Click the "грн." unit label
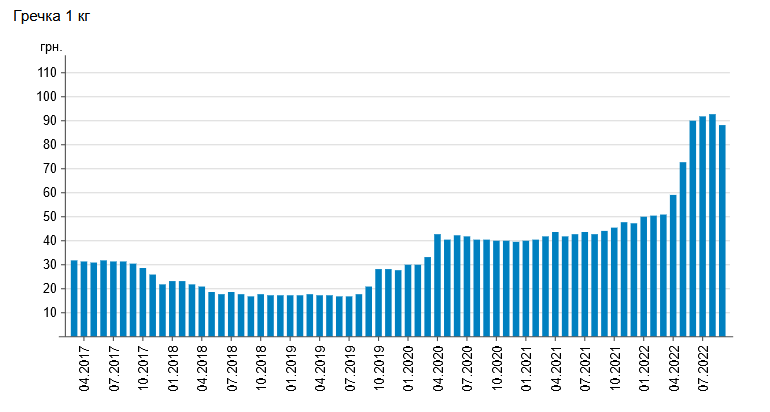Viewport: 770px width, 412px height. [x=51, y=48]
